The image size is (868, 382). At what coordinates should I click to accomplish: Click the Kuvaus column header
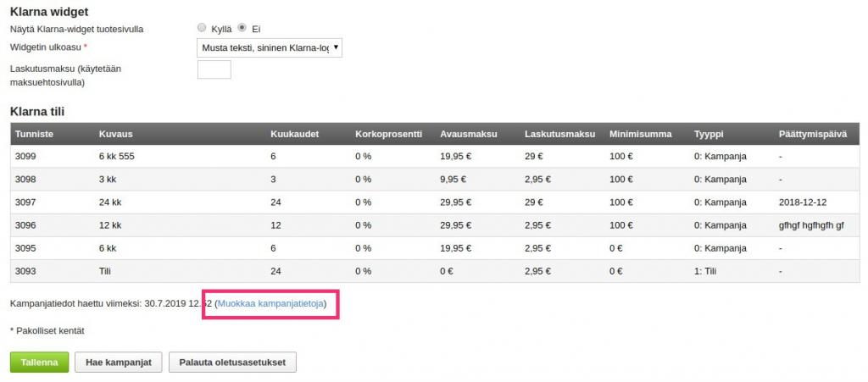(x=115, y=134)
